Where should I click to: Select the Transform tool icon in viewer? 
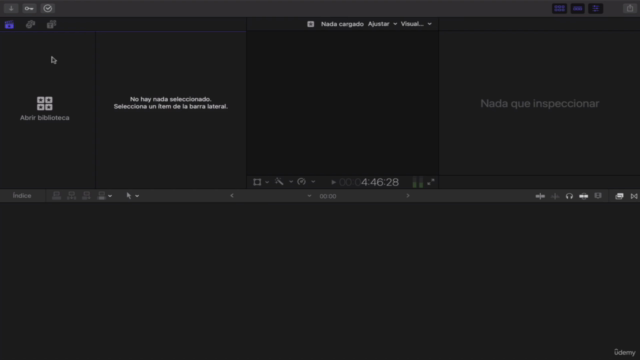257,182
